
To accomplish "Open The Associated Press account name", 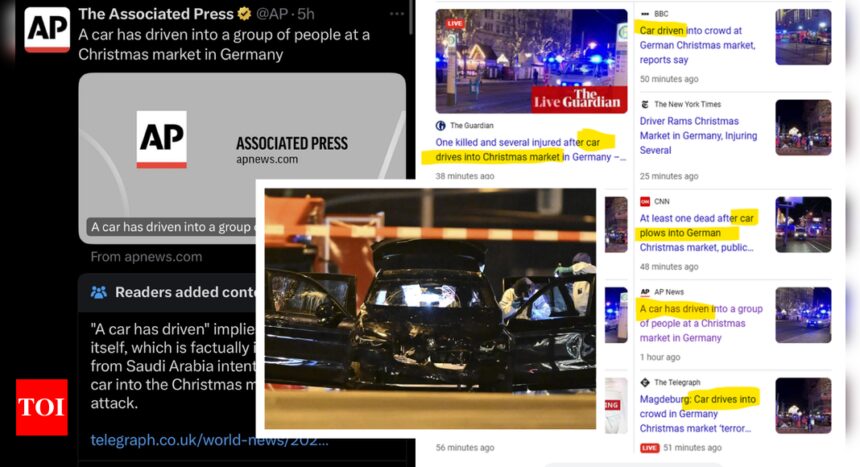I will point(156,14).
